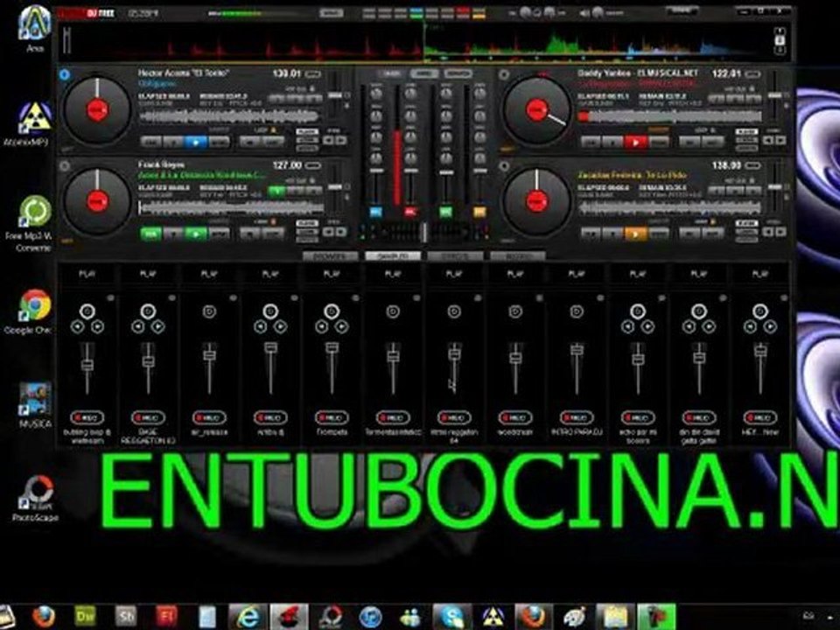Click the crossfader below the mixer
The image size is (840, 630).
423,232
